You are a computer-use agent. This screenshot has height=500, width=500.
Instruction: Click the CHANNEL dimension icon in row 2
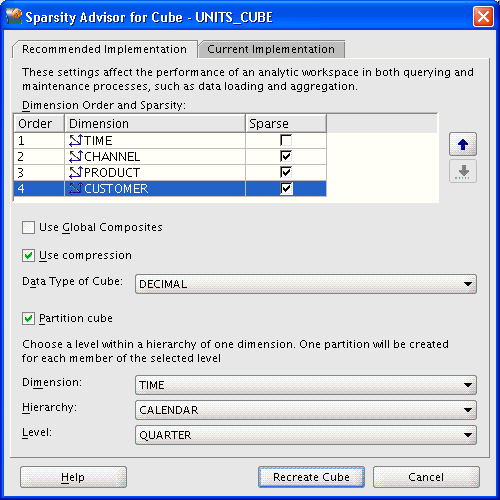(75, 156)
